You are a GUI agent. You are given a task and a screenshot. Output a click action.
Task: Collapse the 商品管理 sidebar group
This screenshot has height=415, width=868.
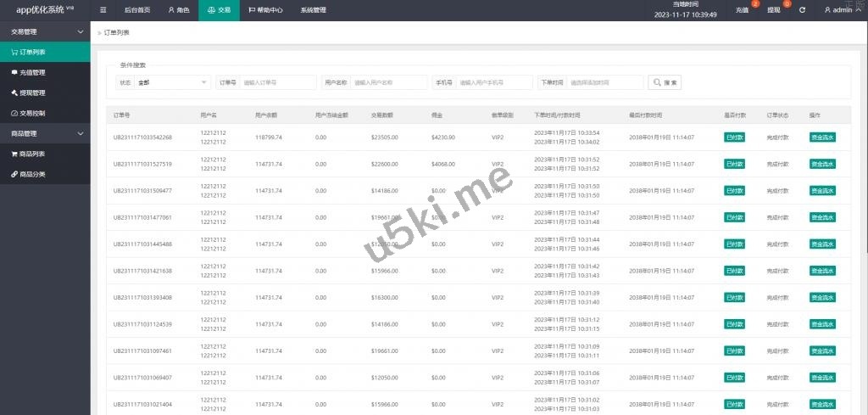coord(45,133)
